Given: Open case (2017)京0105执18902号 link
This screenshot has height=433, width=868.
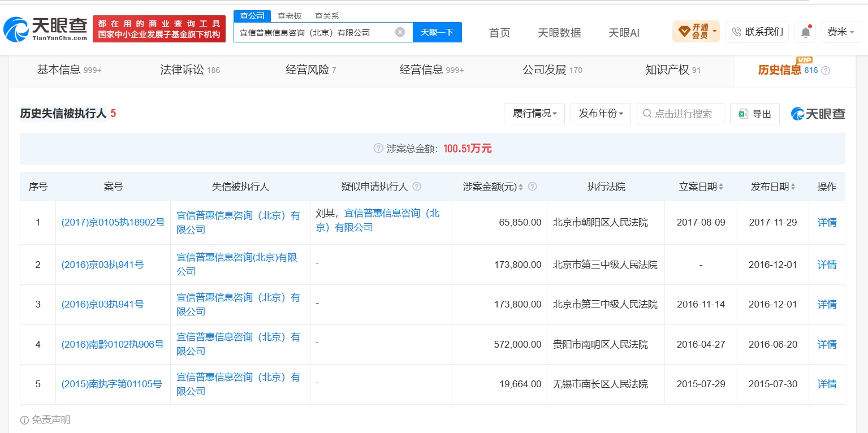Looking at the screenshot, I should click(x=113, y=222).
